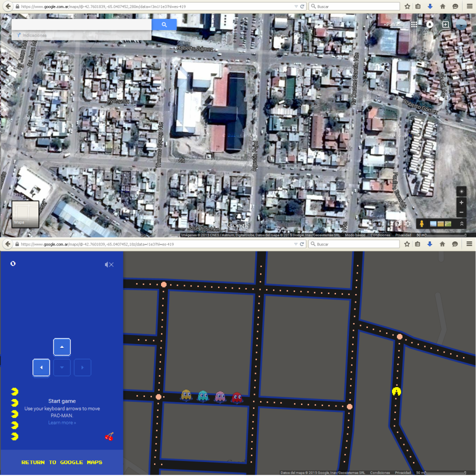The height and width of the screenshot is (476, 476).
Task: Select the Street View pegman icon
Action: [x=421, y=223]
